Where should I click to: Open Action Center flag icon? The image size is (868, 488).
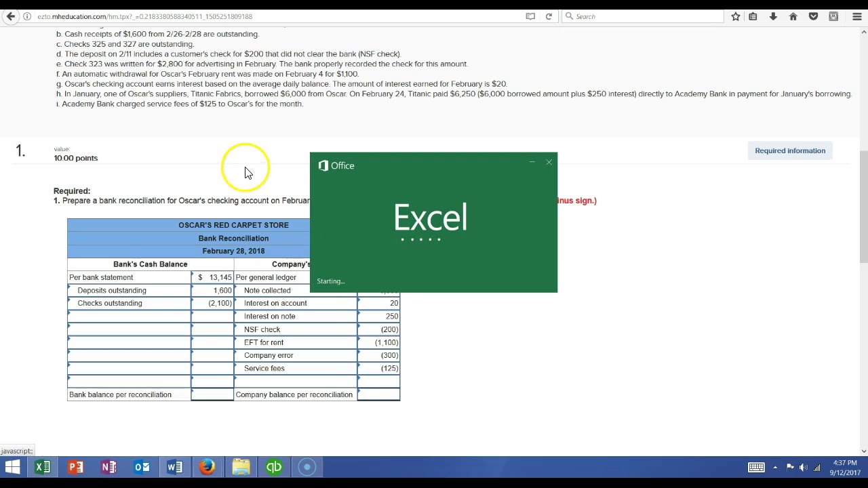(790, 467)
